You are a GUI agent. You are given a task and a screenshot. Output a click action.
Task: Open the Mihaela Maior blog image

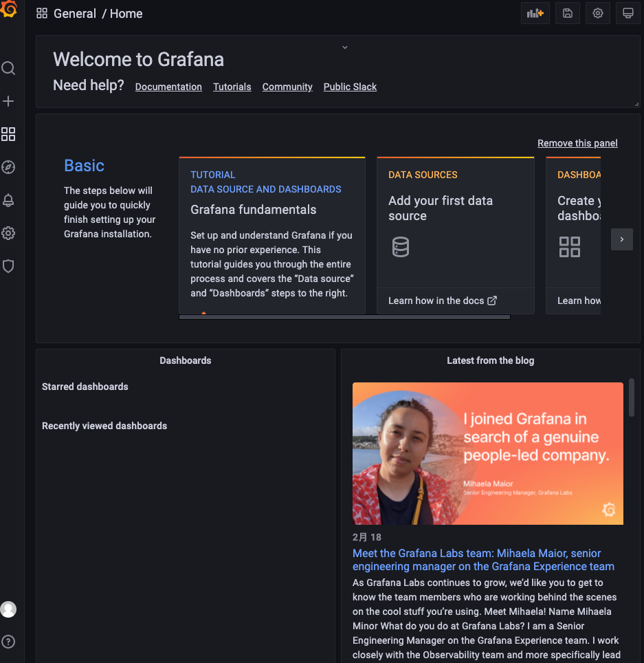point(488,453)
